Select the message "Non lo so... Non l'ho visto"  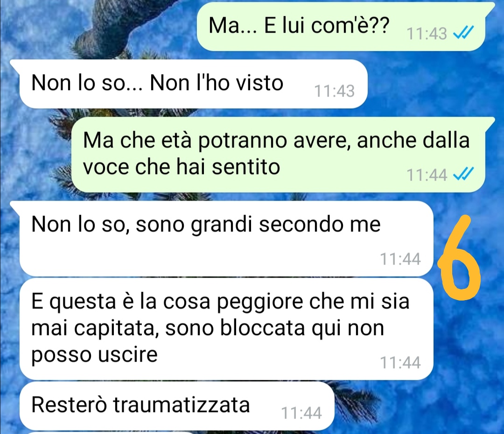[x=193, y=84]
